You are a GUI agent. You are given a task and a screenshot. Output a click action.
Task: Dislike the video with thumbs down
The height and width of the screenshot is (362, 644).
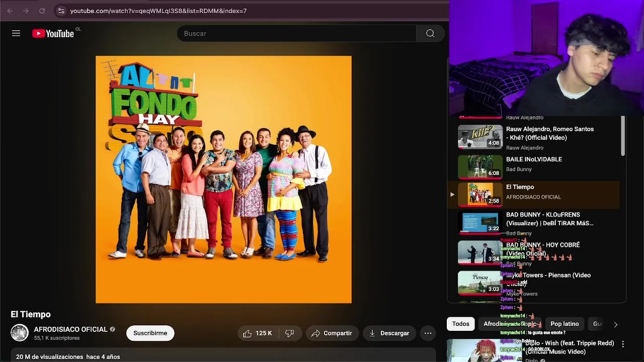point(289,333)
